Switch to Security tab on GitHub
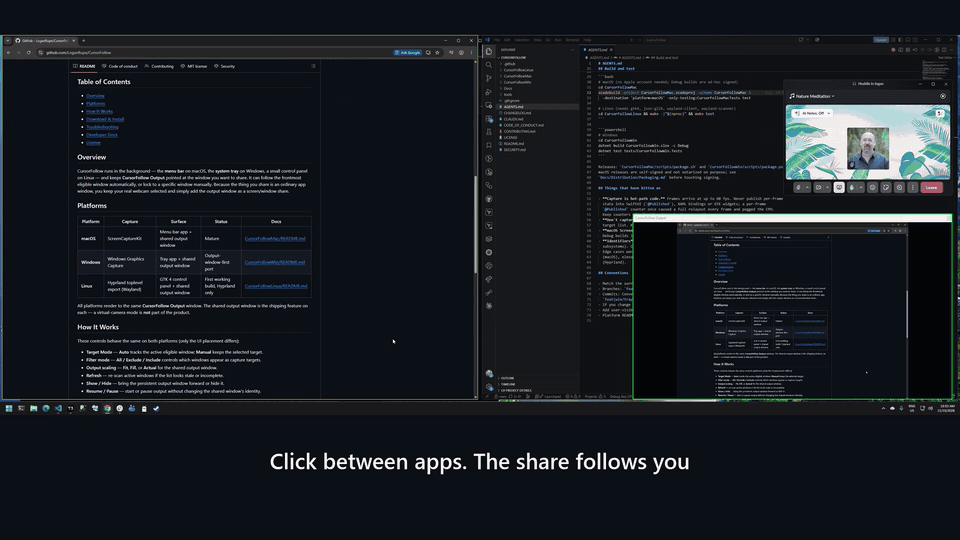This screenshot has width=960, height=540. (x=225, y=66)
